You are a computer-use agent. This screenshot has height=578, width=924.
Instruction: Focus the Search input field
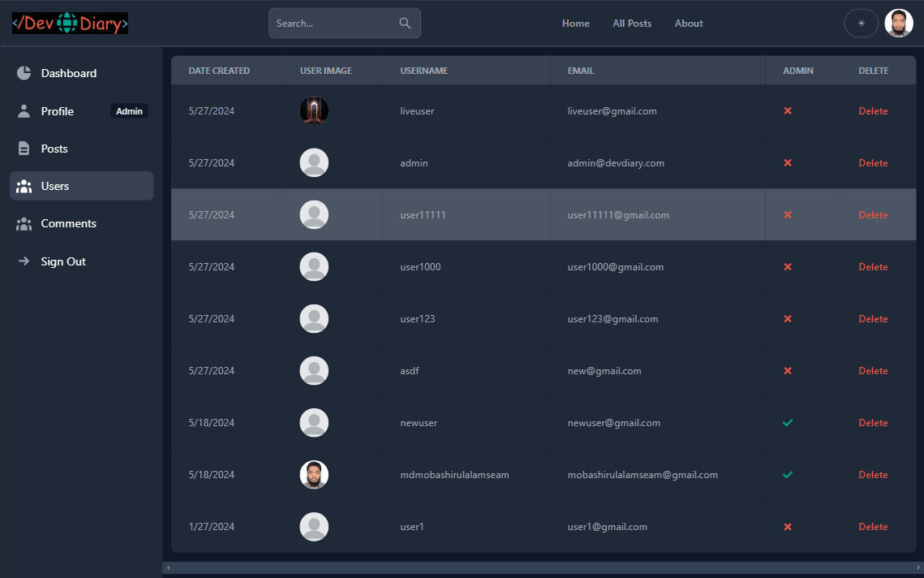pos(334,24)
